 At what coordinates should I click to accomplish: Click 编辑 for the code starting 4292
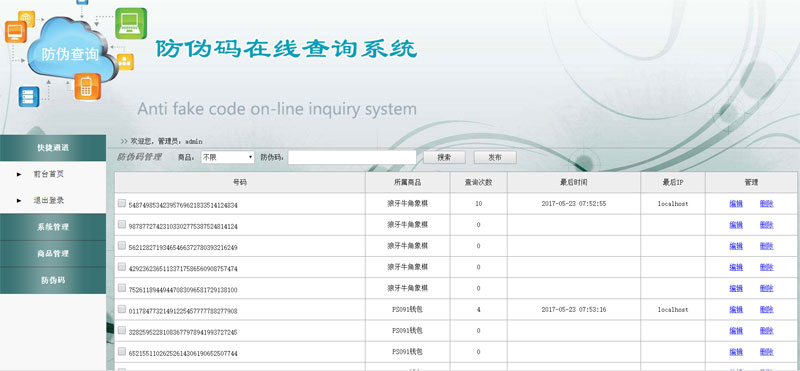coord(736,267)
